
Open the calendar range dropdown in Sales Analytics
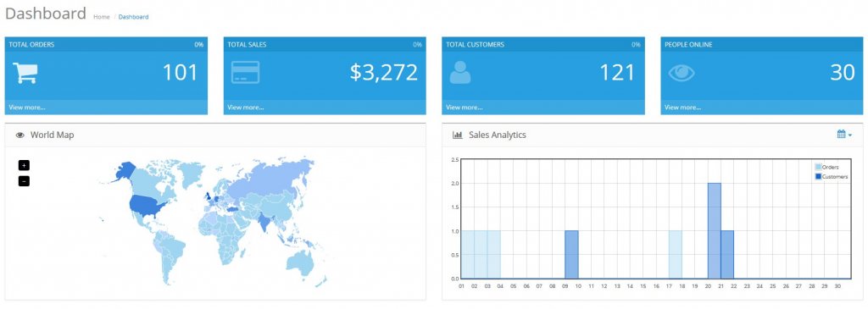(844, 135)
